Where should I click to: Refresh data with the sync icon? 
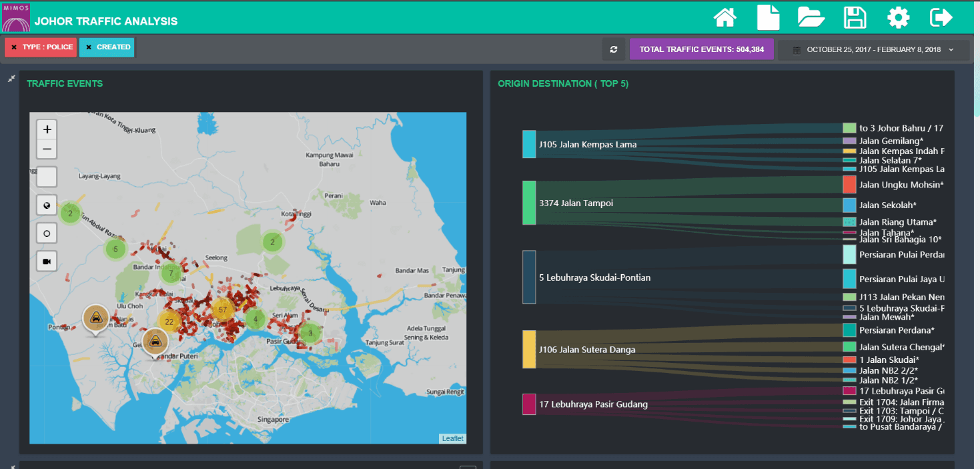(x=614, y=49)
